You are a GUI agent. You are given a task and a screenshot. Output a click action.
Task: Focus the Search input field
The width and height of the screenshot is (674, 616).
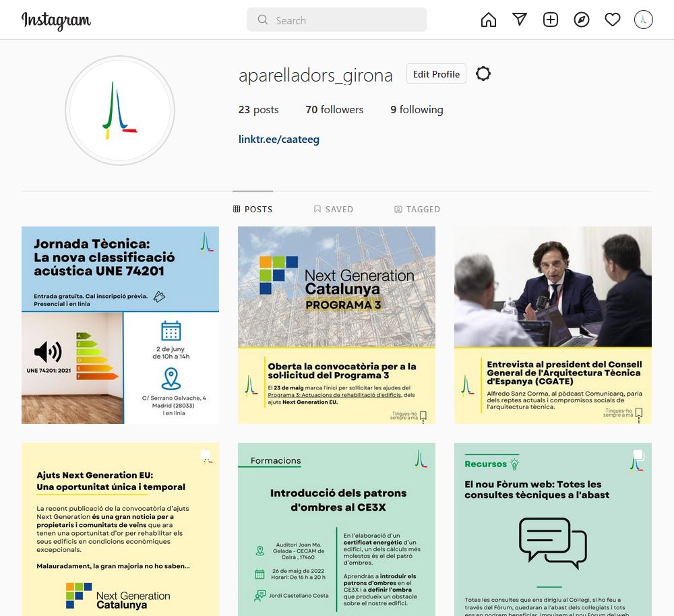(x=336, y=20)
